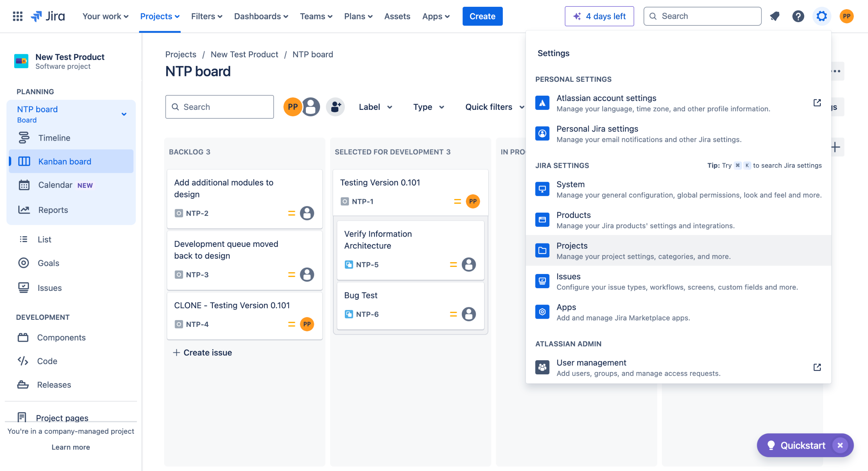Close the Quickstart panel
This screenshot has height=471, width=868.
(840, 445)
